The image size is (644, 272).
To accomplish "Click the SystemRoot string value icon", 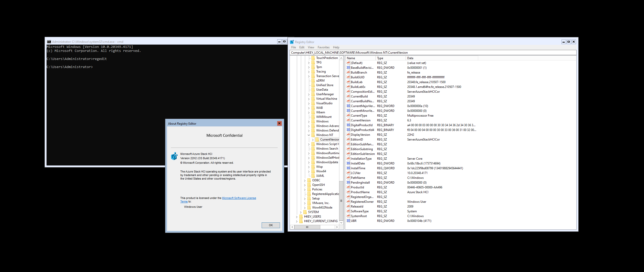I will pyautogui.click(x=348, y=216).
